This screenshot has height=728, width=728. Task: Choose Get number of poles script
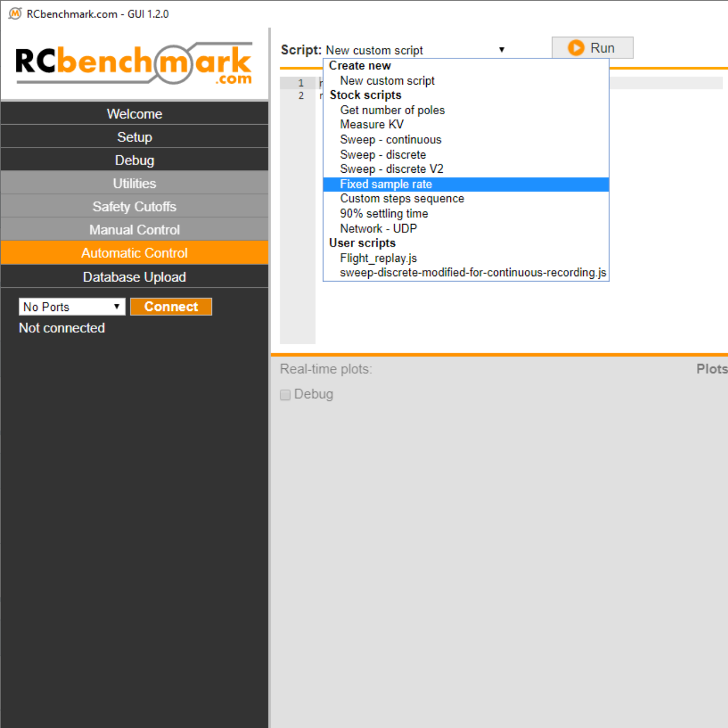tap(466, 110)
